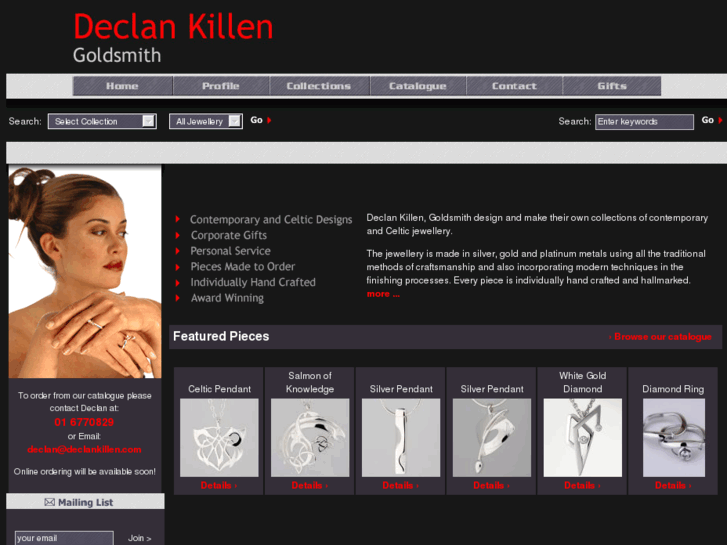Open the third featured Silver Pendant image
Image resolution: width=727 pixels, height=545 pixels.
401,437
